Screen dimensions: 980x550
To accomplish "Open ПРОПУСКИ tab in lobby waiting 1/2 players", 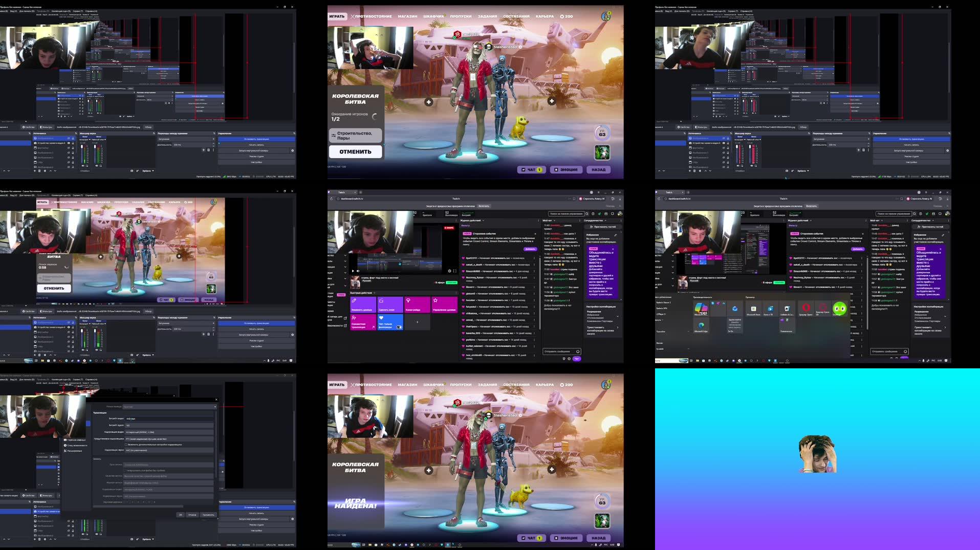I will (x=461, y=16).
